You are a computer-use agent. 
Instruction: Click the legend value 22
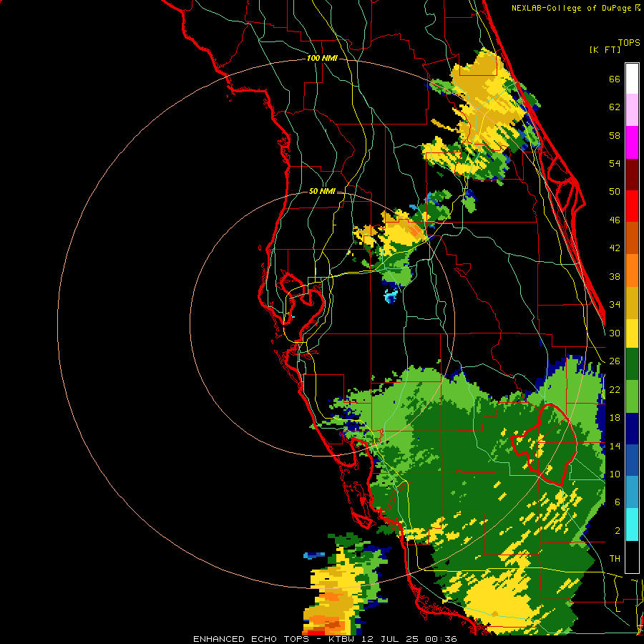tap(615, 389)
